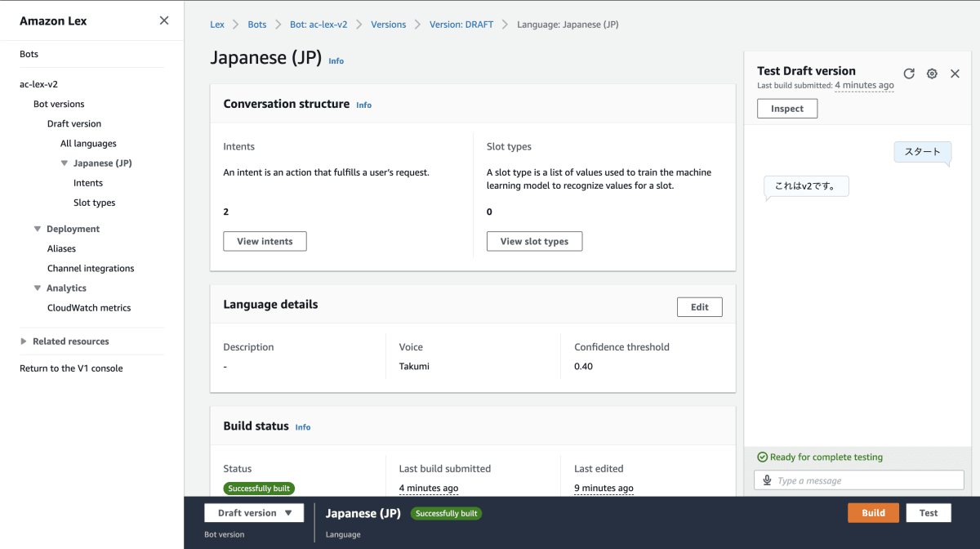Click the スタート chat message bubble
This screenshot has width=980, height=549.
click(x=923, y=152)
